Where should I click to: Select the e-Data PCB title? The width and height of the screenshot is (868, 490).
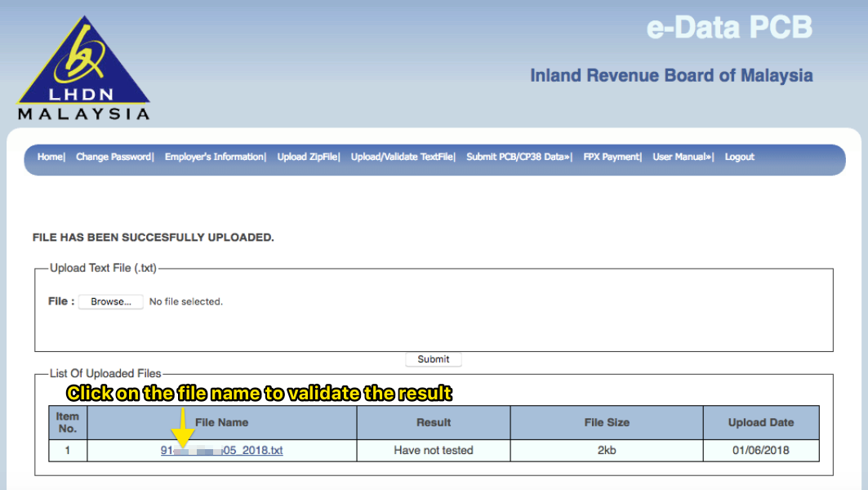click(731, 27)
